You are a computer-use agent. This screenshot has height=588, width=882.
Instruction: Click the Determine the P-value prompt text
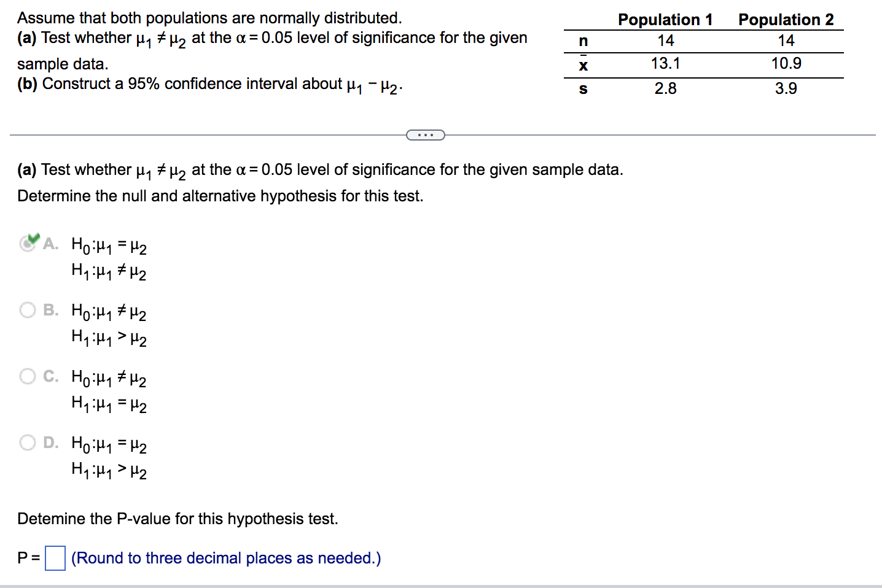tap(177, 519)
